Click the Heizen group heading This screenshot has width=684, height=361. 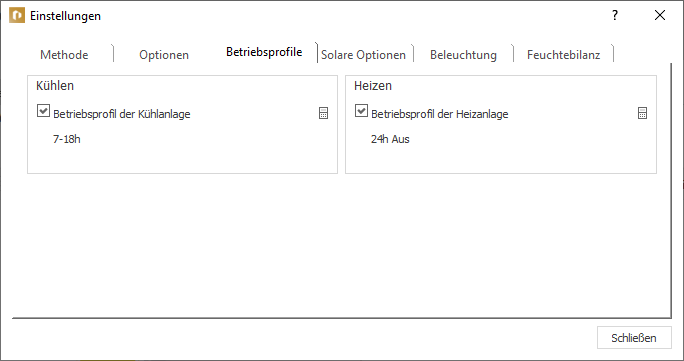click(x=373, y=85)
